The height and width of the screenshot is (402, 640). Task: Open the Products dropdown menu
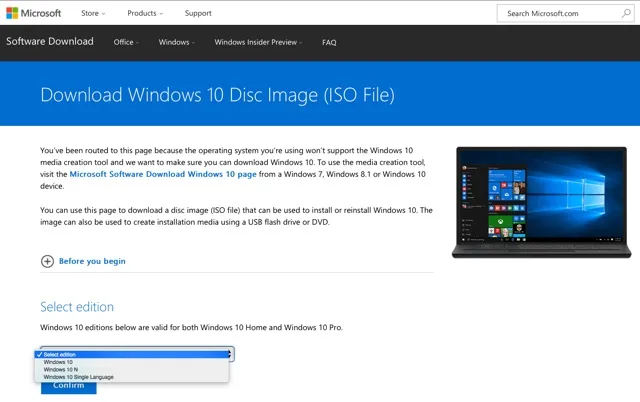[x=145, y=13]
